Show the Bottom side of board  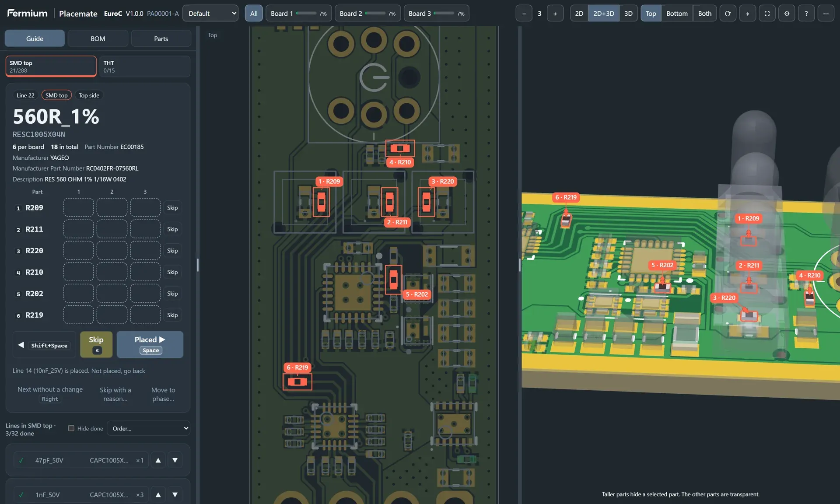[x=677, y=14]
